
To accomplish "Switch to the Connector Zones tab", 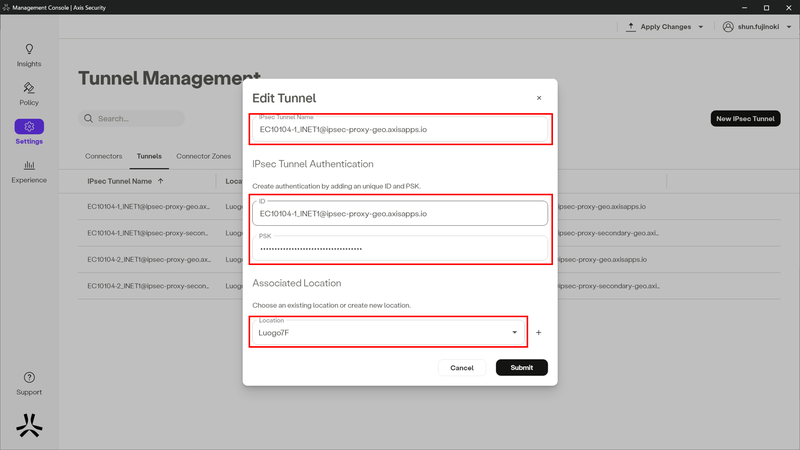I will coord(204,156).
